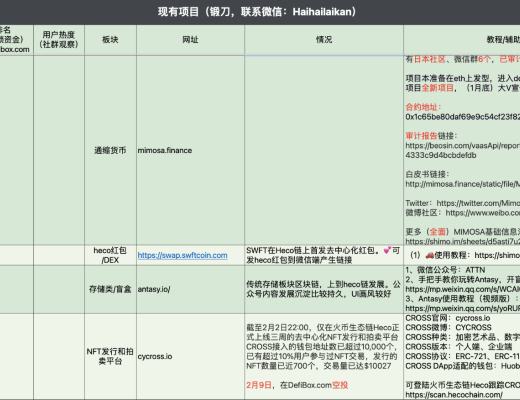The width and height of the screenshot is (520, 400).
Task: Select the 网址 column header
Action: [x=190, y=40]
